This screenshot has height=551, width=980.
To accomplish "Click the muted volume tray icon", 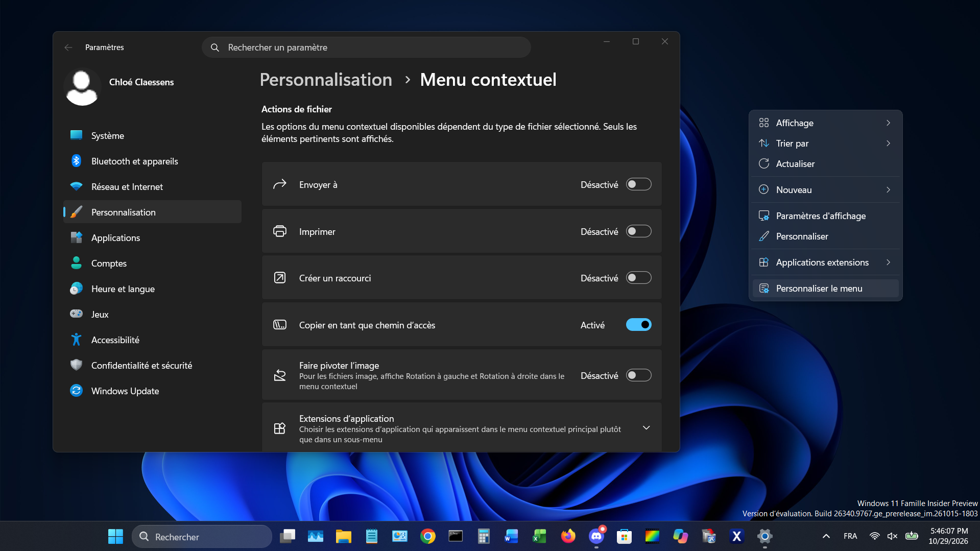I will pyautogui.click(x=892, y=536).
